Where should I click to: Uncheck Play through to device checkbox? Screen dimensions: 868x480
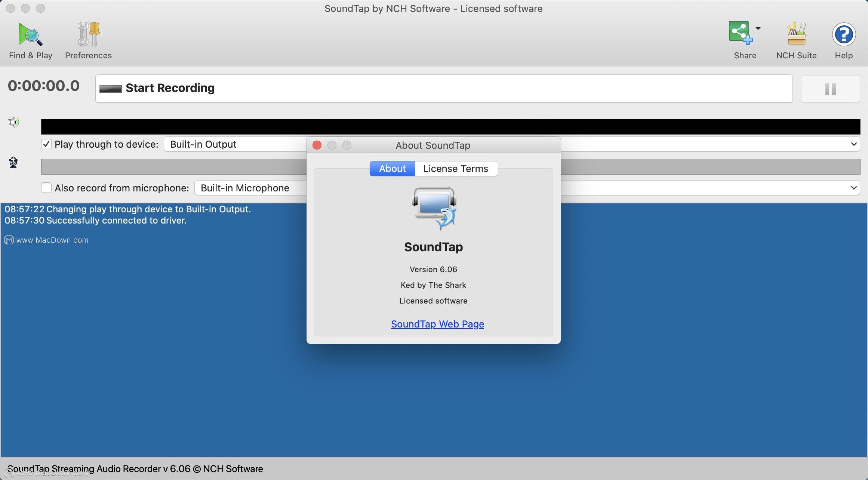[46, 144]
